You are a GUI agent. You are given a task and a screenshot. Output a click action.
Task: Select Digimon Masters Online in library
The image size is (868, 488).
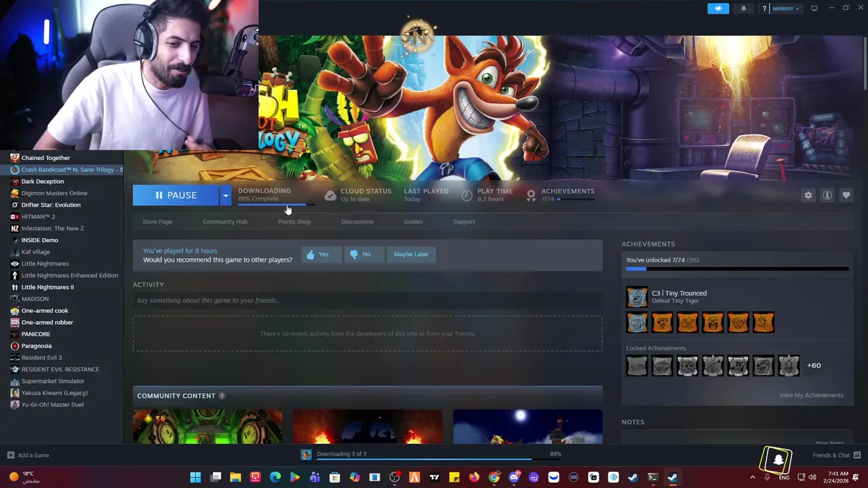pyautogui.click(x=54, y=193)
